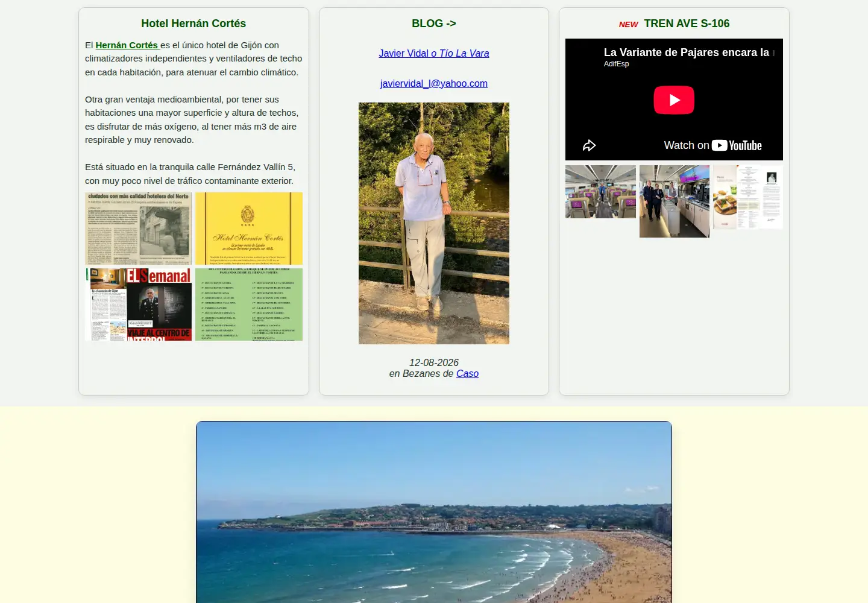Click the TREN AVE S-106 heading
Image resolution: width=868 pixels, height=603 pixels.
click(687, 24)
